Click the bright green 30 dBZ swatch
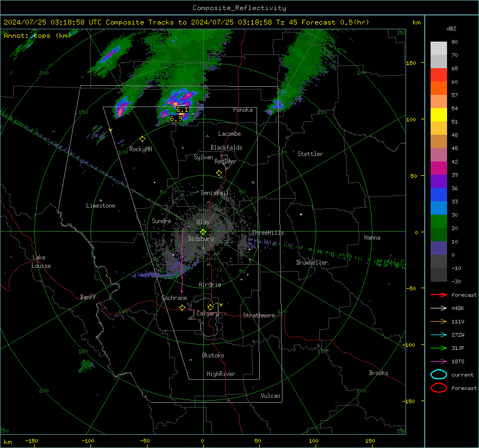This screenshot has width=479, height=448. point(439,222)
